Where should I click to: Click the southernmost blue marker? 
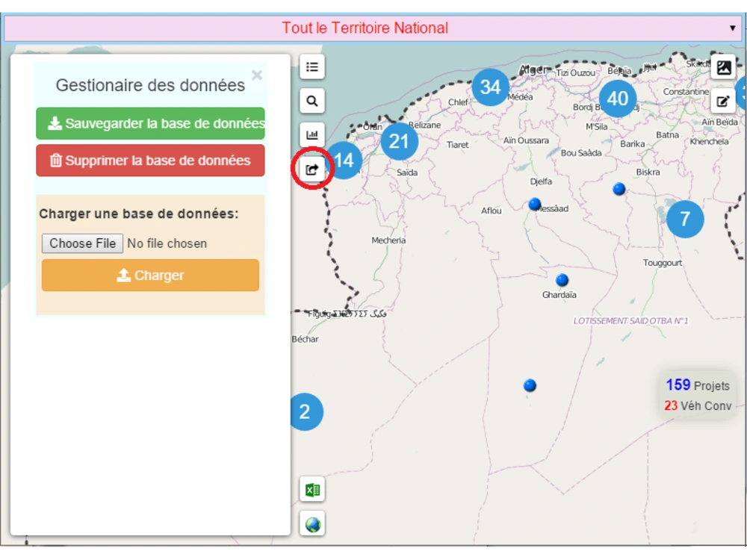coord(530,385)
